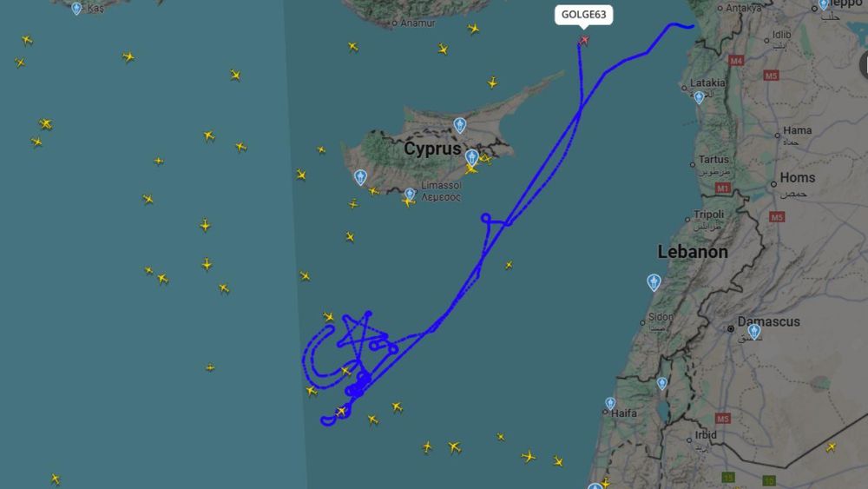The image size is (868, 489).
Task: Open the airport pin near Latakia
Action: click(699, 97)
